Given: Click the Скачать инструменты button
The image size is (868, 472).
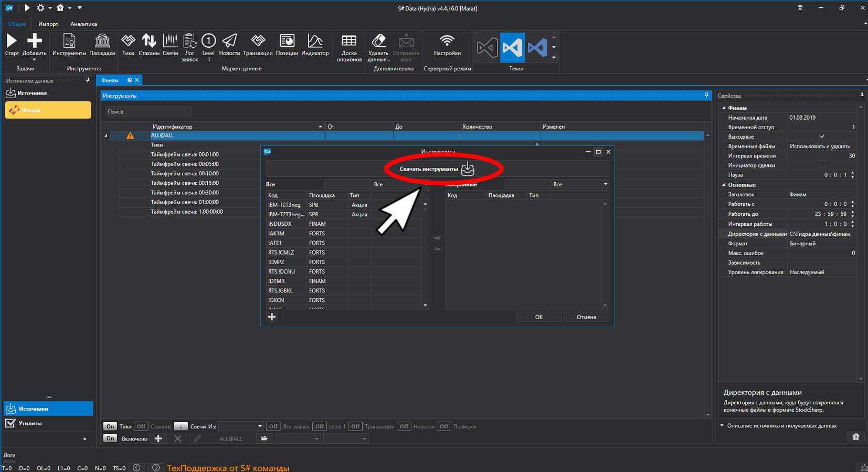Looking at the screenshot, I should [x=437, y=169].
